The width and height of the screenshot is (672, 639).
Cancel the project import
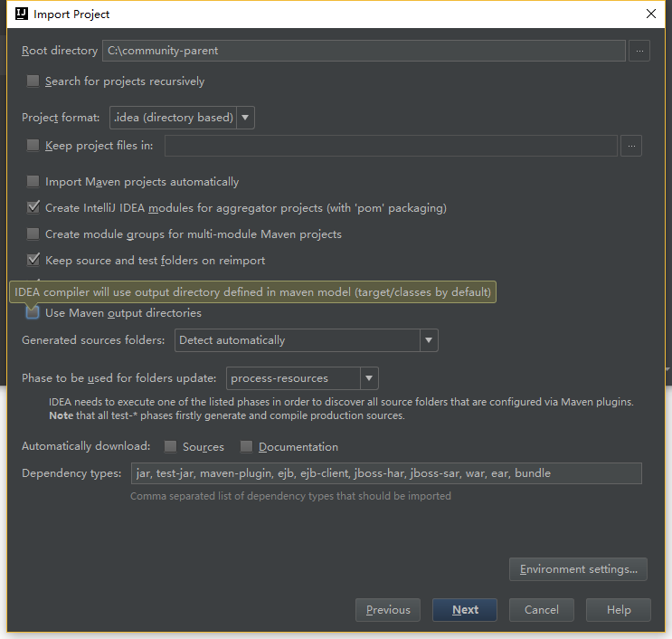coord(541,610)
